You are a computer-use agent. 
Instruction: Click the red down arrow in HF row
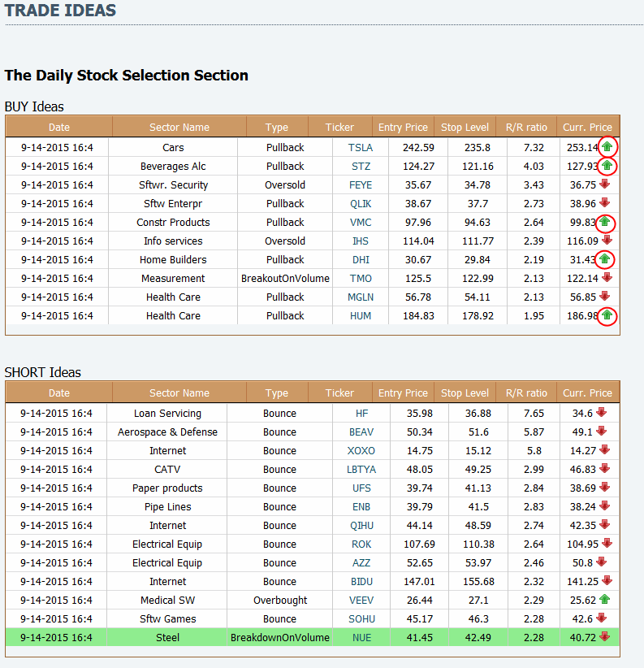pyautogui.click(x=602, y=412)
